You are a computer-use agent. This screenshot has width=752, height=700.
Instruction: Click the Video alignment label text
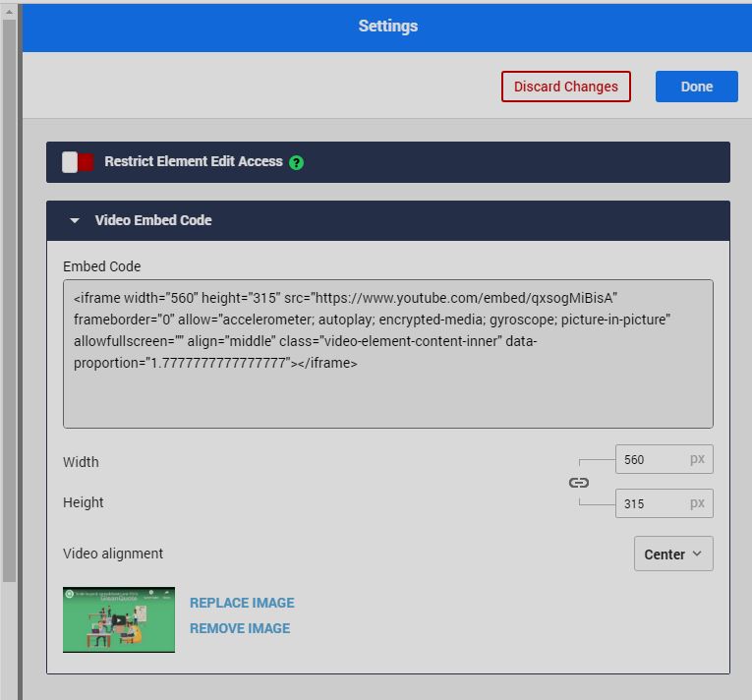pos(113,554)
